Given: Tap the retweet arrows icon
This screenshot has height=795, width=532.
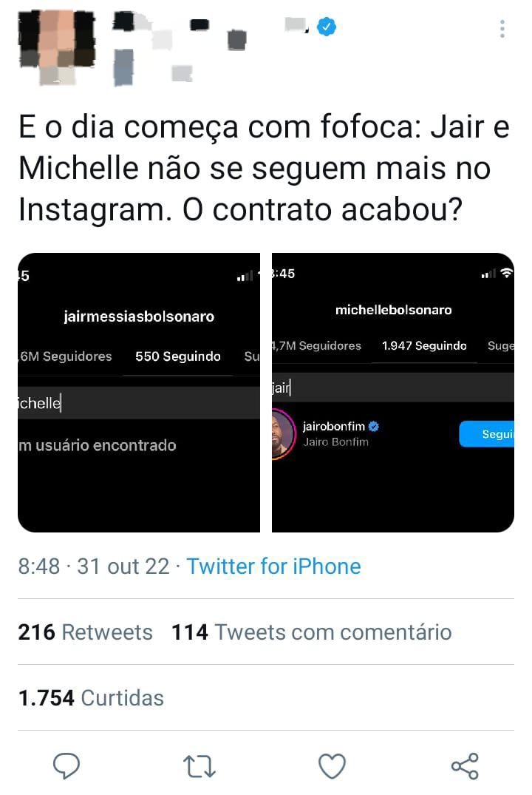Looking at the screenshot, I should point(199,766).
